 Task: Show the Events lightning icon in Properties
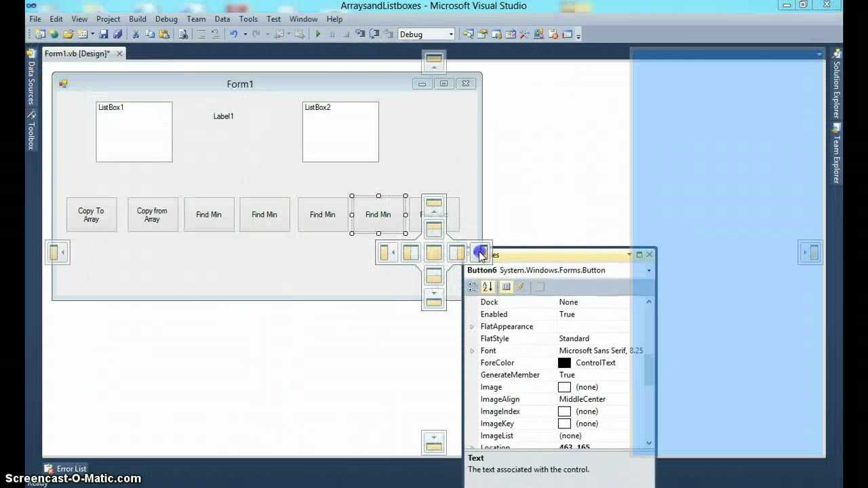[x=521, y=287]
